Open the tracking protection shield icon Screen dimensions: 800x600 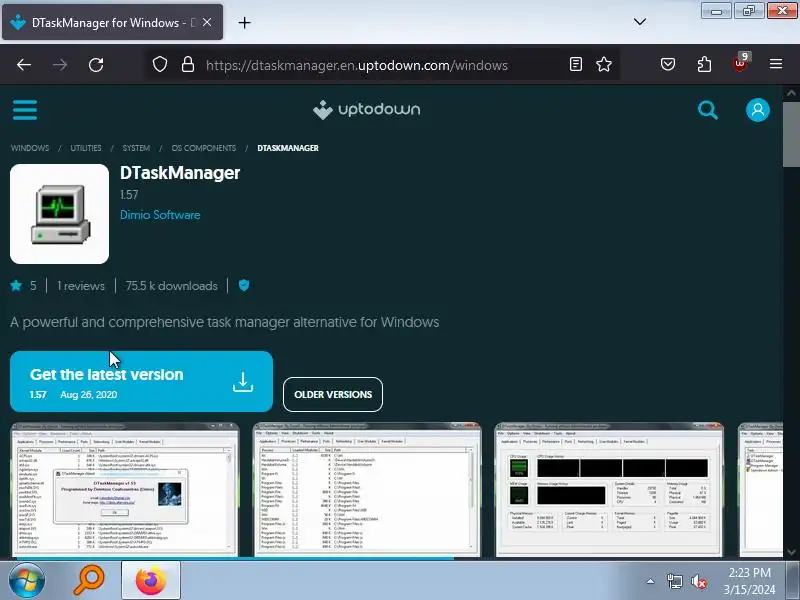pos(160,64)
